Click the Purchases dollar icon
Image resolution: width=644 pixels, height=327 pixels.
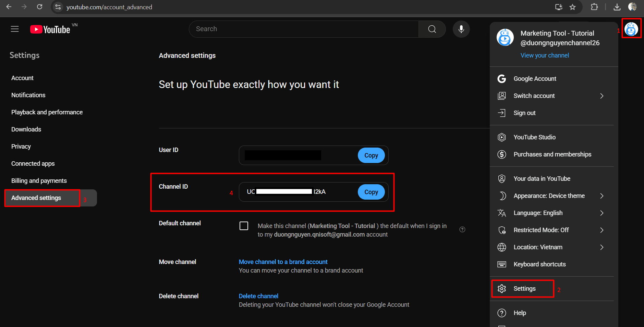point(502,154)
